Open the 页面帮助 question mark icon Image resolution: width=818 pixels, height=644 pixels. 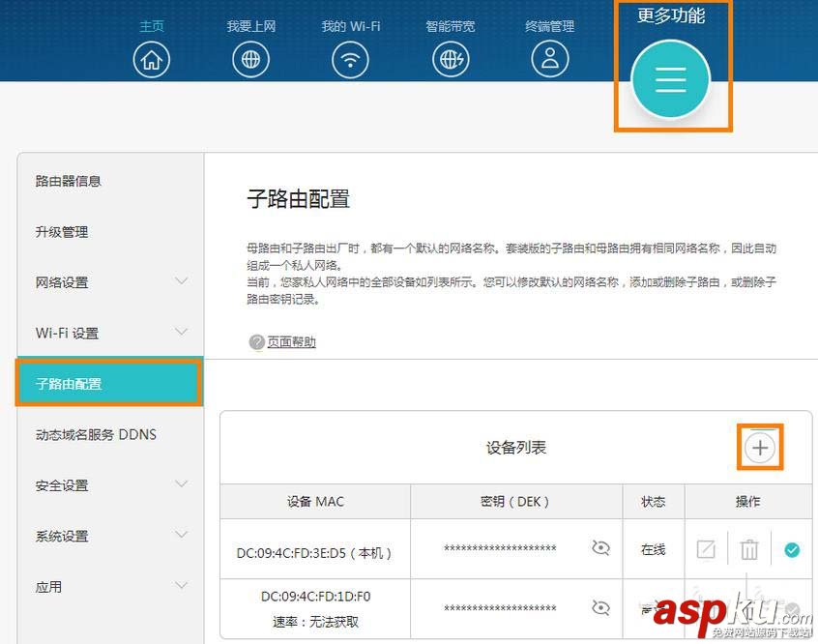coord(256,341)
